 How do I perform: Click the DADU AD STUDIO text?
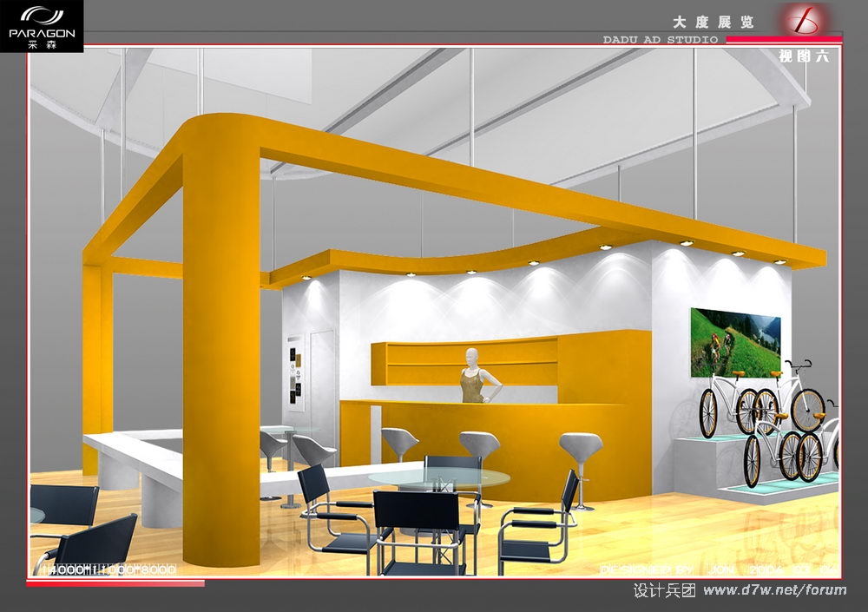(660, 40)
